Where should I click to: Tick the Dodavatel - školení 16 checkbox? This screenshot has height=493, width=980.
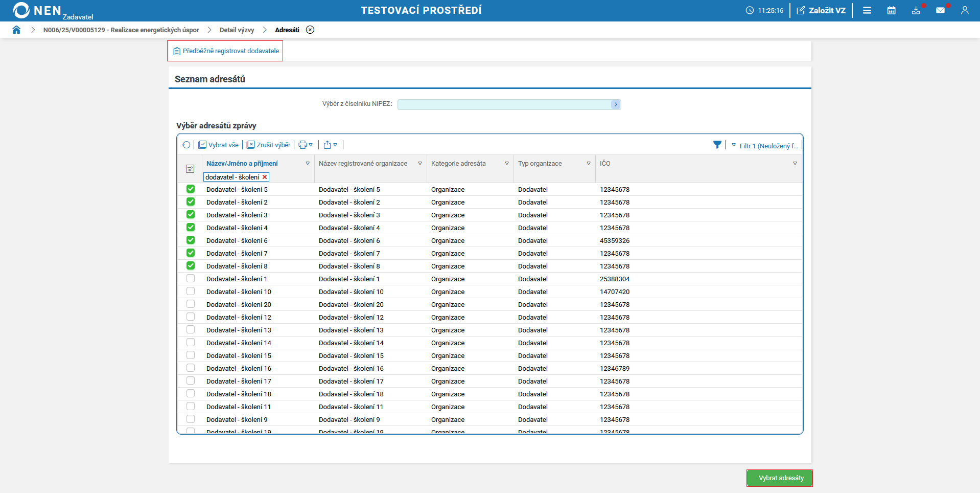[191, 368]
